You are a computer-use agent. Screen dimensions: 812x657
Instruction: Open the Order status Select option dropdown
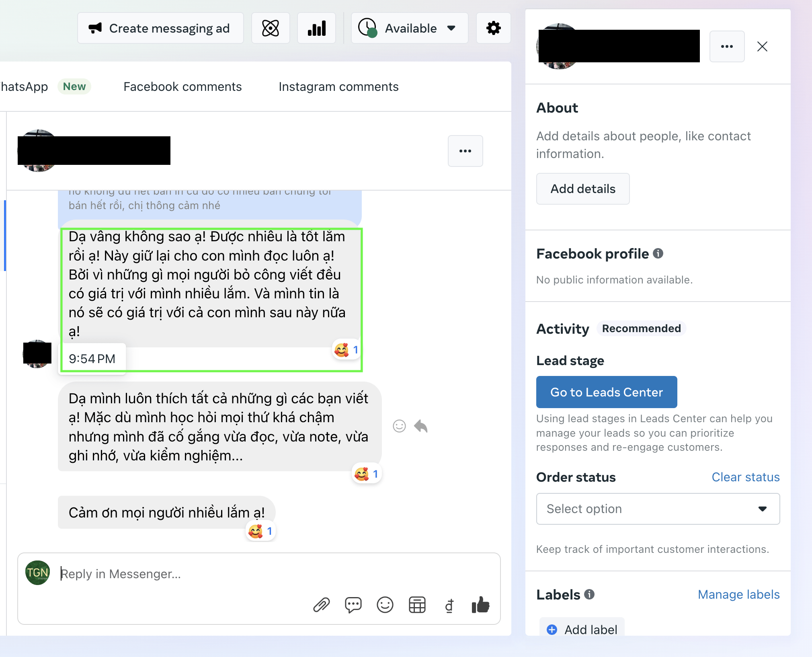click(658, 509)
